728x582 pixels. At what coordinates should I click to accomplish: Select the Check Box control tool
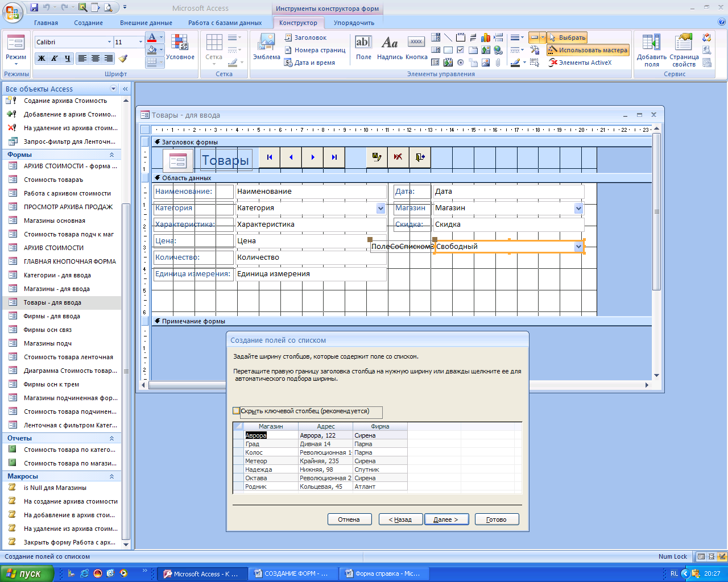[461, 50]
